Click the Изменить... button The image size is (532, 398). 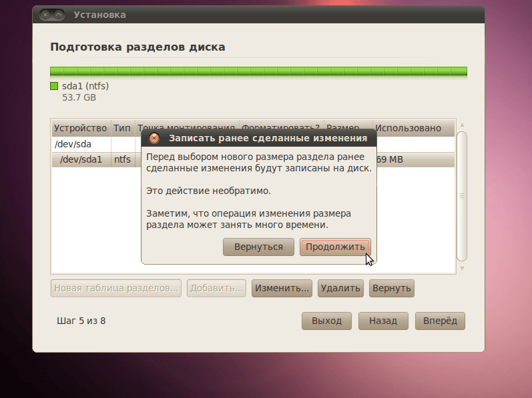(x=282, y=288)
